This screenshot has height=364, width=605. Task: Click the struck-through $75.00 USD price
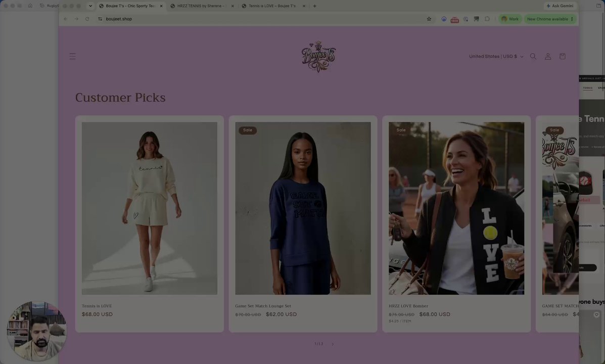coord(401,314)
